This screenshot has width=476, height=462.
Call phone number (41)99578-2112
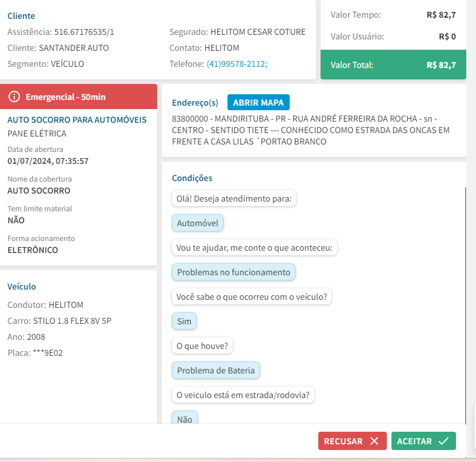(x=237, y=64)
